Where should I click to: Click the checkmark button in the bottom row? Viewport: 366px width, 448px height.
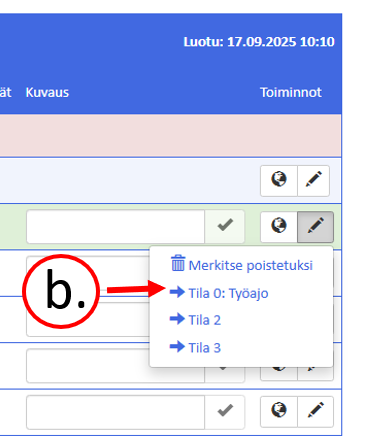pos(225,412)
